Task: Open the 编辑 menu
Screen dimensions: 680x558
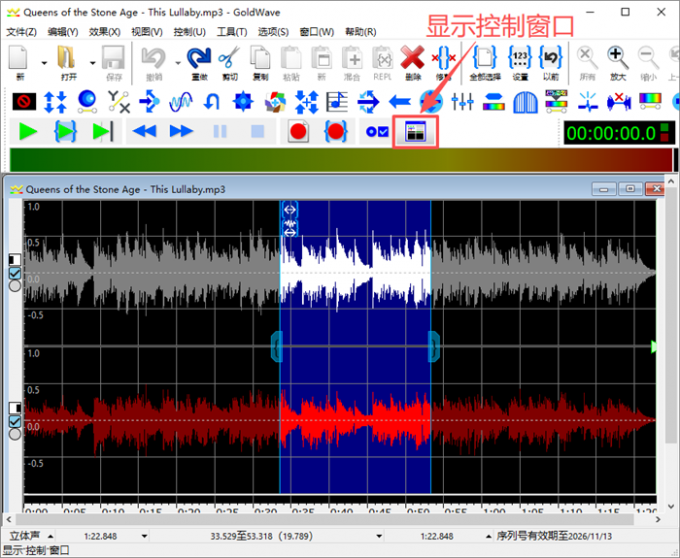Action: point(63,32)
